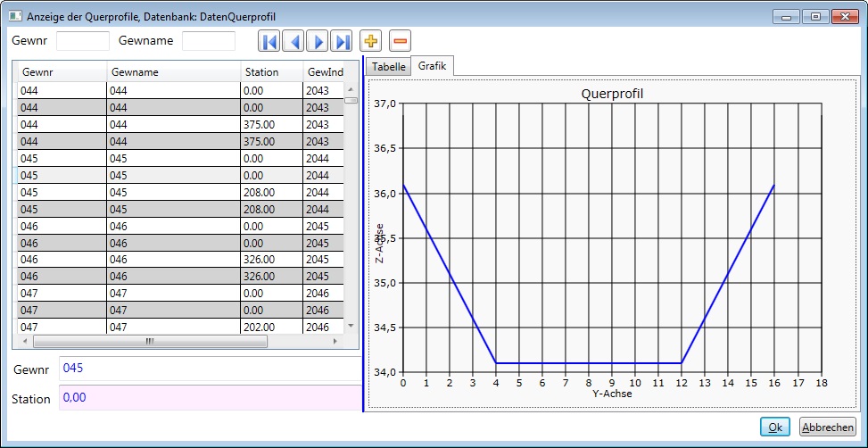Click the Gewnr filter field at top

(x=83, y=41)
